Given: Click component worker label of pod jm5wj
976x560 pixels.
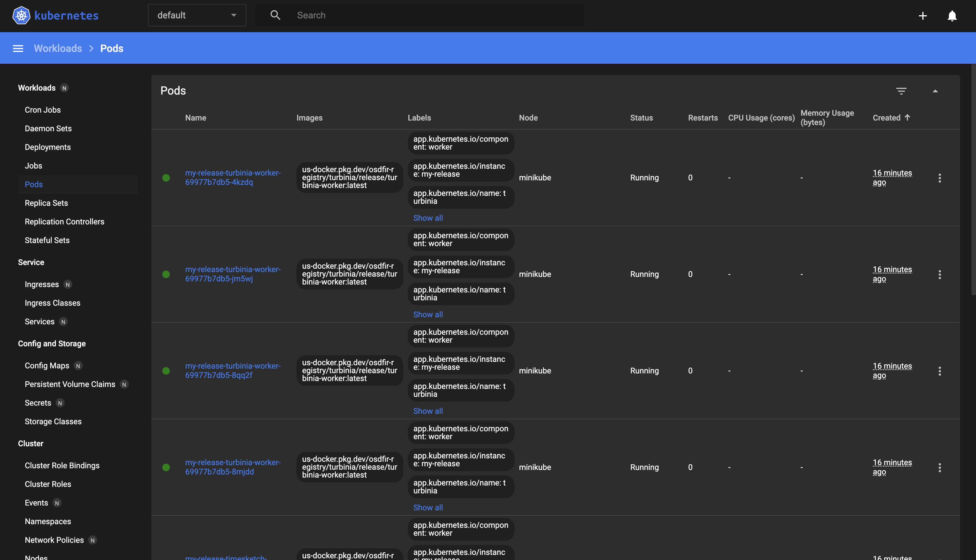Looking at the screenshot, I should pos(461,240).
